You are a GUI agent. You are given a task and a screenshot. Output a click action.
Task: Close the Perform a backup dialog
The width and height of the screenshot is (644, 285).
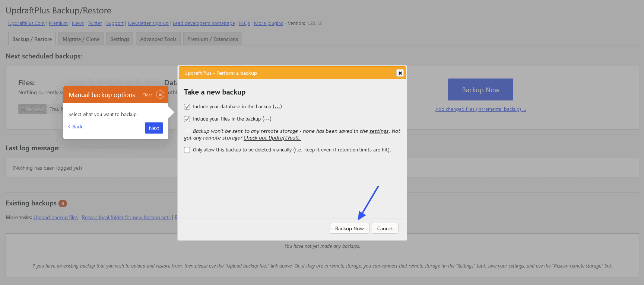(x=400, y=73)
